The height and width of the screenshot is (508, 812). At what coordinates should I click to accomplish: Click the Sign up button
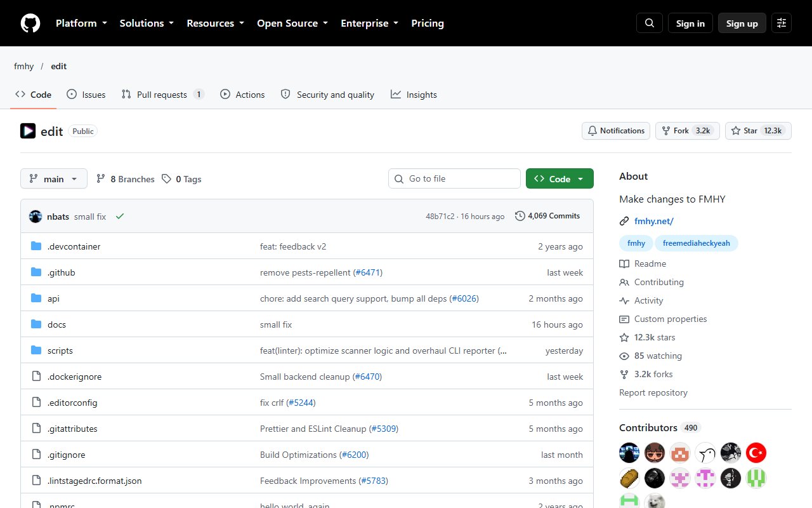(x=742, y=23)
